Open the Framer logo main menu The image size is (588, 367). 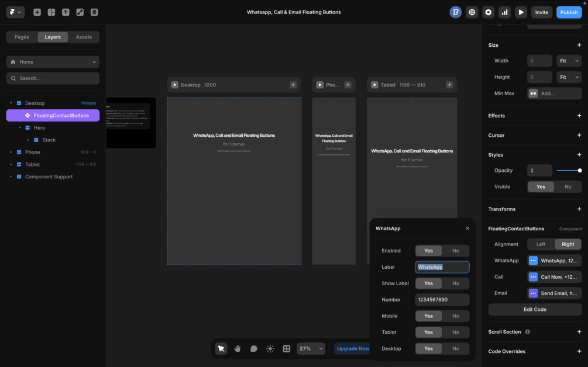15,12
